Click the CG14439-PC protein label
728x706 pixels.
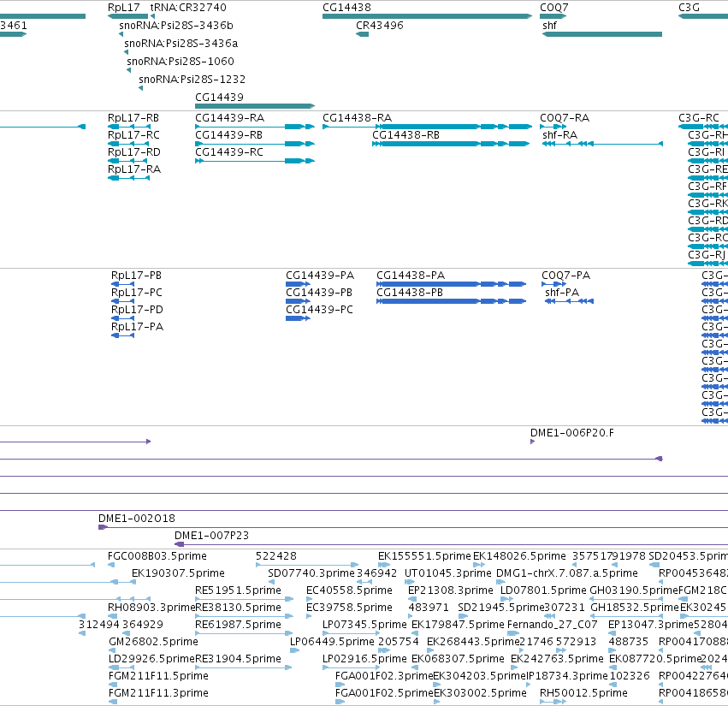click(319, 309)
